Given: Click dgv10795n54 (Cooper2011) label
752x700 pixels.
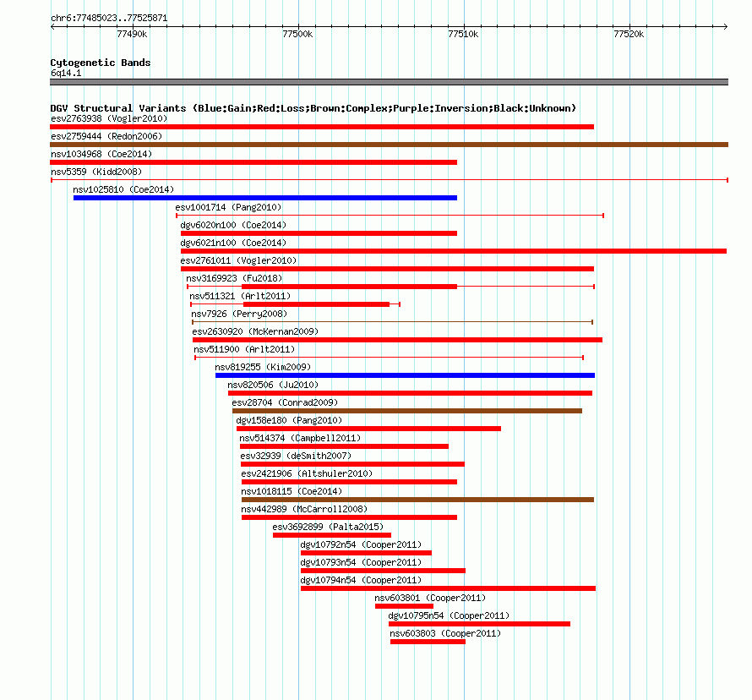Looking at the screenshot, I should pos(449,615).
